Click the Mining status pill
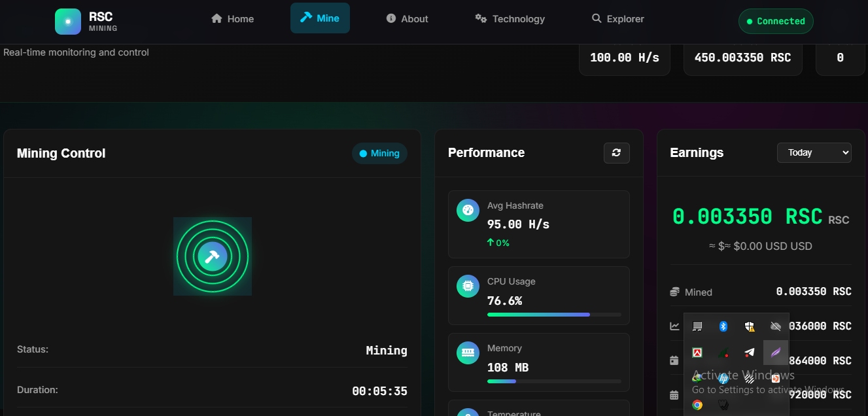868x416 pixels. (x=379, y=153)
